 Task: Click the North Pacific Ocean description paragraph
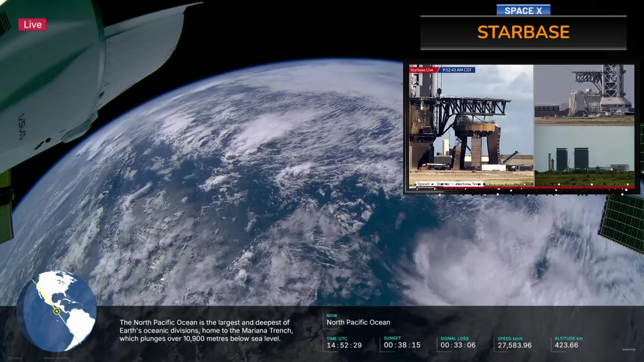tap(206, 330)
